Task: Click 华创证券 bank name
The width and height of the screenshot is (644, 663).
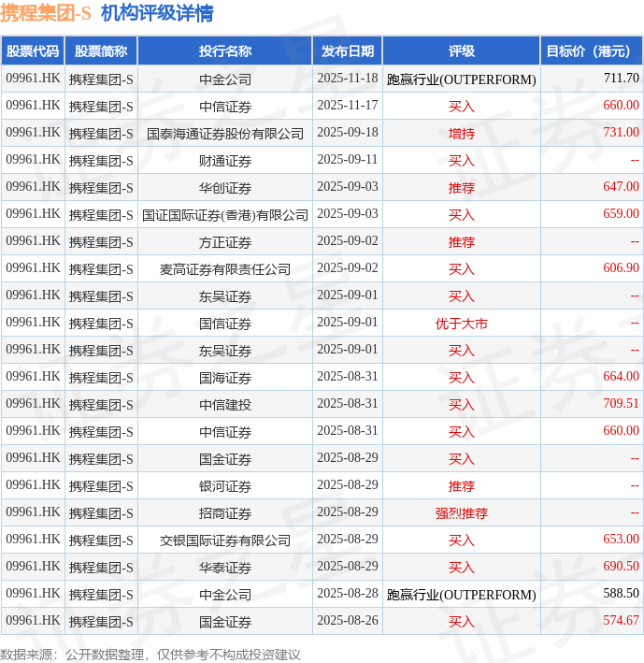Action: pos(225,188)
